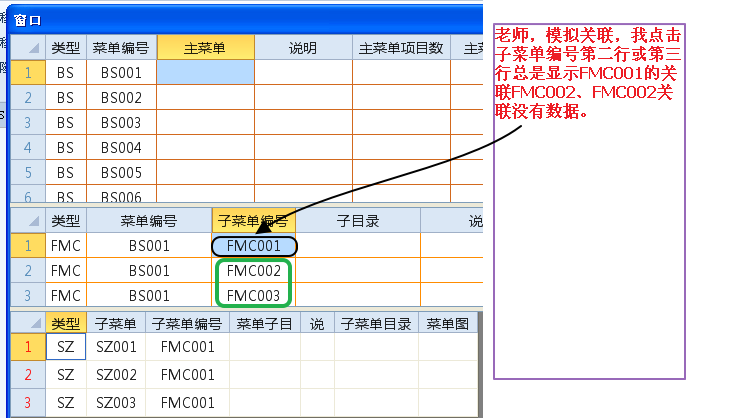Click cell BS002

pos(121,97)
